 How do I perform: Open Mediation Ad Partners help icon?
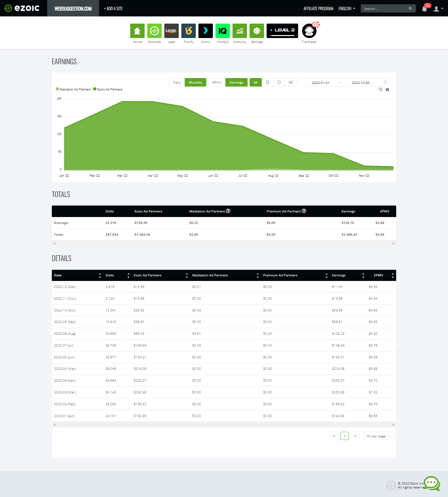228,211
